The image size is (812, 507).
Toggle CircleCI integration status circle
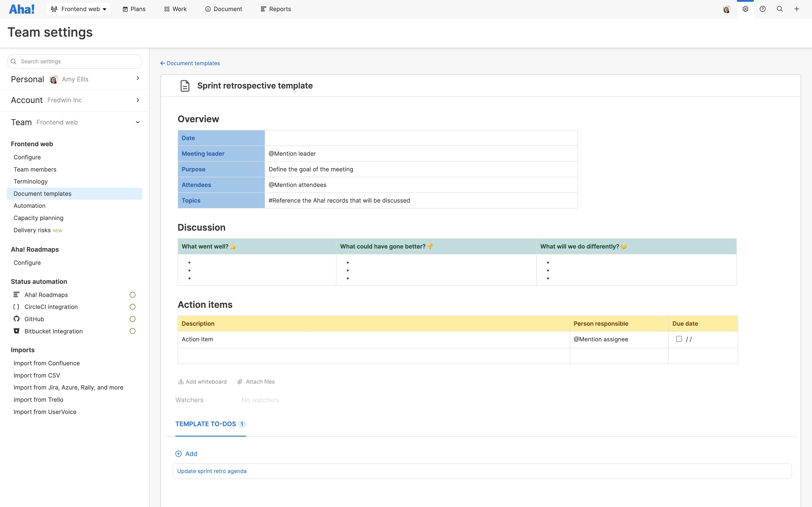(x=133, y=307)
